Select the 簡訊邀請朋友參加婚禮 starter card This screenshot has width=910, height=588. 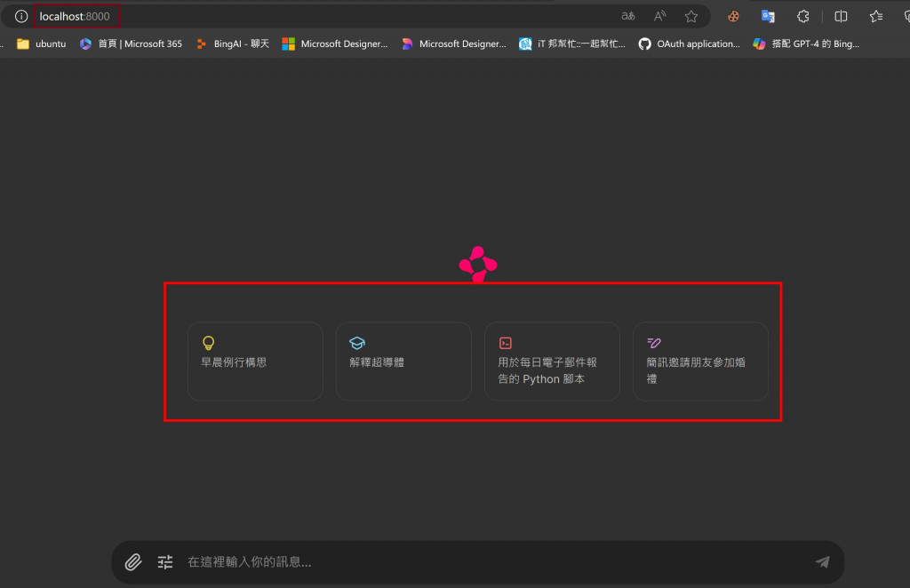700,362
